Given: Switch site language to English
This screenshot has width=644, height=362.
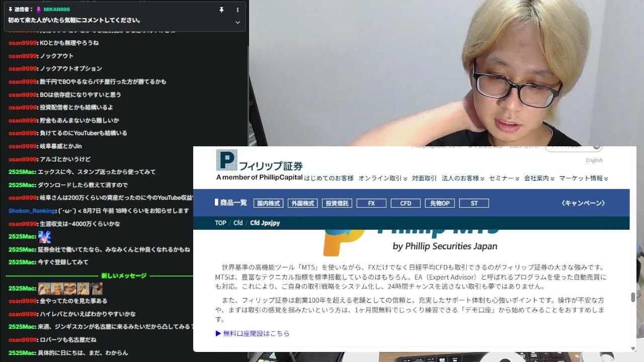Looking at the screenshot, I should [594, 160].
